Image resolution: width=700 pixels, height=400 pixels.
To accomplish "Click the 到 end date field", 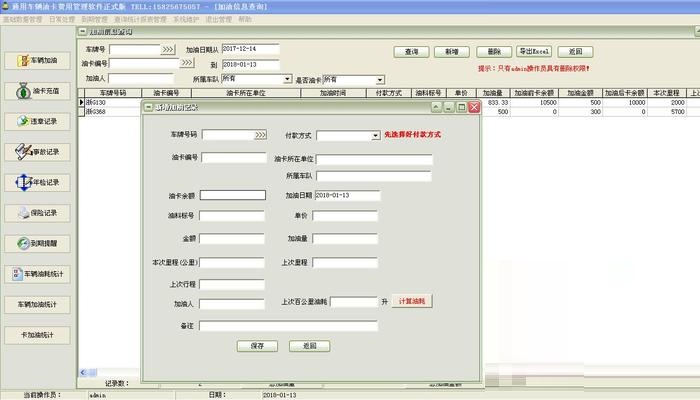I will pos(250,65).
